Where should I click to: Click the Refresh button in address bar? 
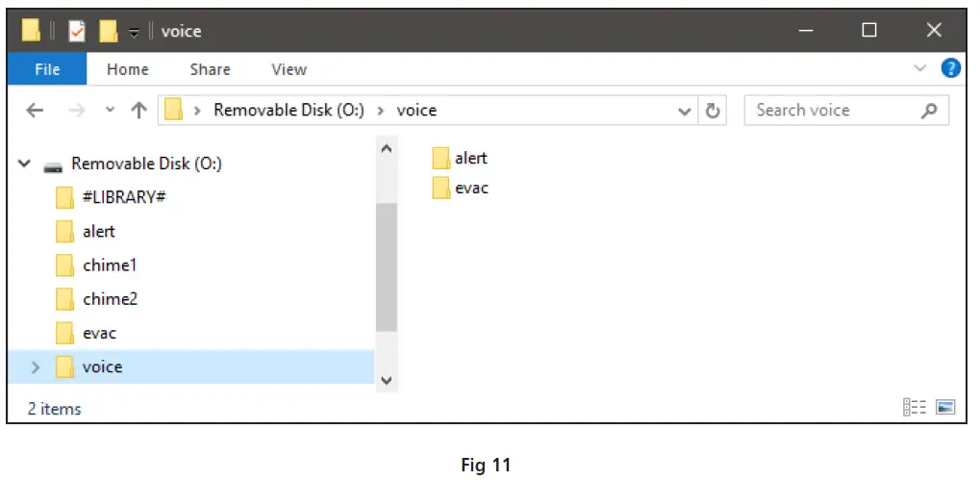point(713,111)
